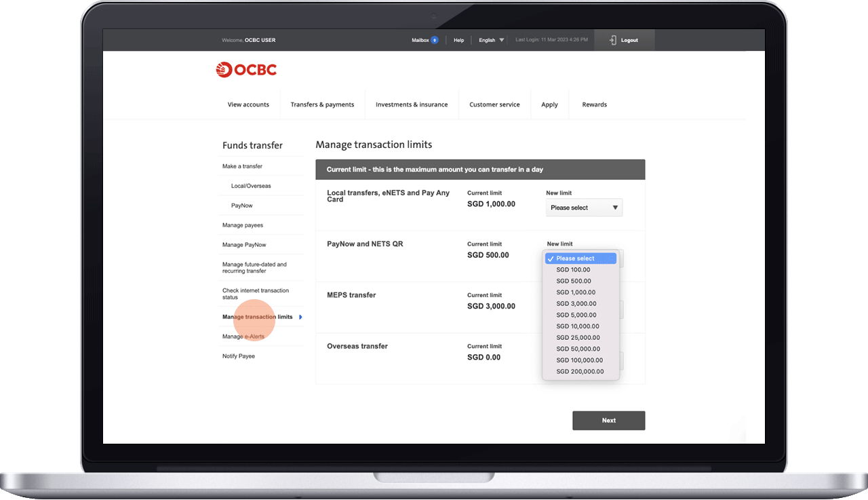
Task: Open the Customer service menu
Action: pyautogui.click(x=494, y=104)
